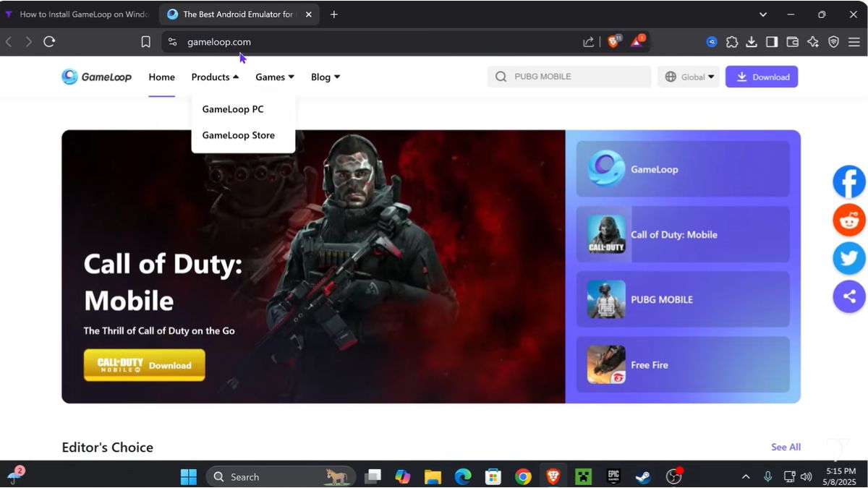Click the site information icon before the URL
The height and width of the screenshot is (488, 868).
[172, 42]
